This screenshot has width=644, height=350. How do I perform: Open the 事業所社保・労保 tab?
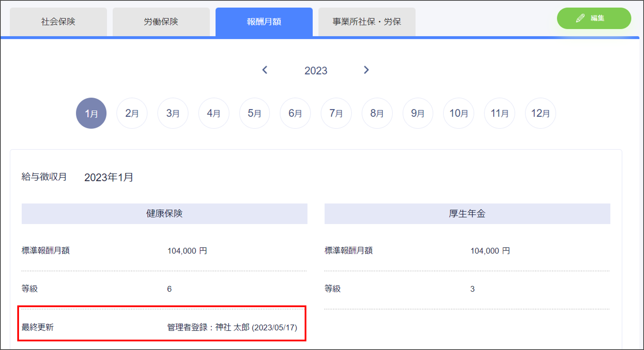pos(367,22)
